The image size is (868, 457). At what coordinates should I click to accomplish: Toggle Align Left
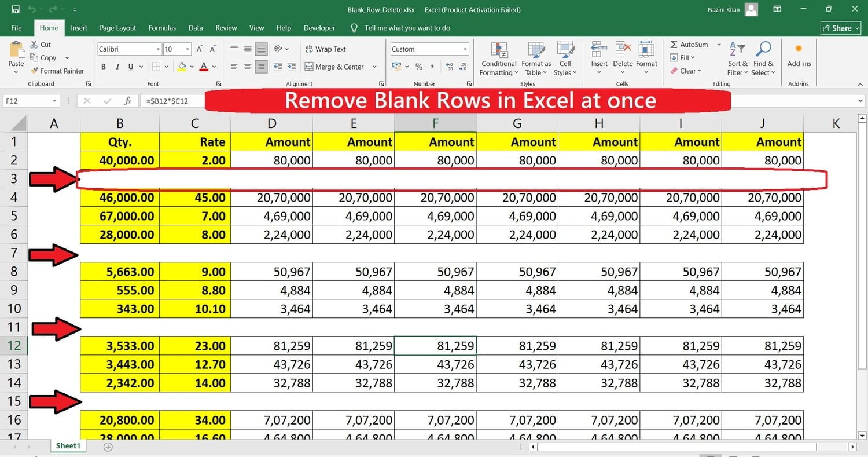pos(234,67)
